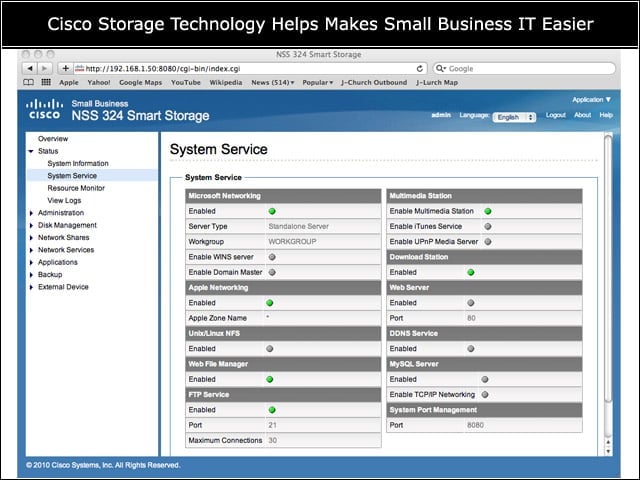Viewport: 640px width, 480px height.
Task: Open the Application dropdown menu
Action: pyautogui.click(x=591, y=100)
